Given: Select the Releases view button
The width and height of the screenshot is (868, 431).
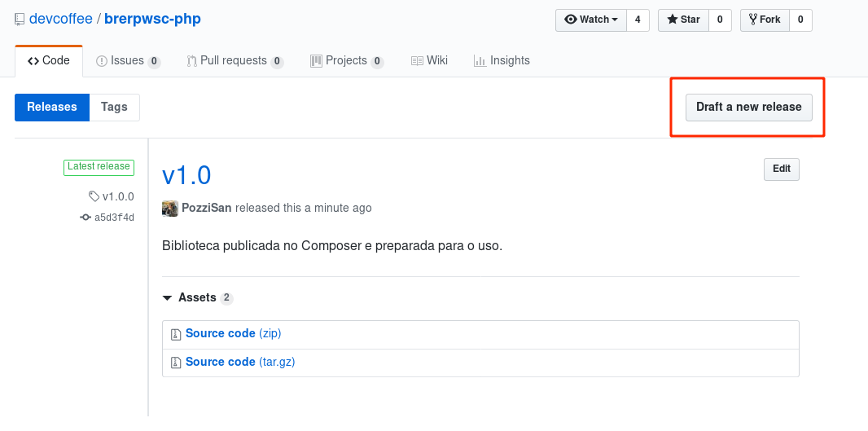Looking at the screenshot, I should pos(52,107).
